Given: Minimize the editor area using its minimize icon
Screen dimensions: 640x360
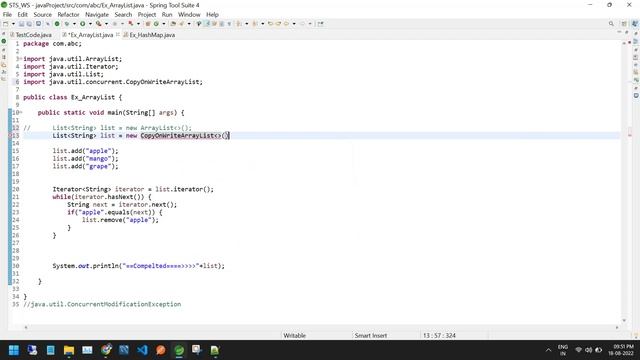Looking at the screenshot, I should click(620, 32).
